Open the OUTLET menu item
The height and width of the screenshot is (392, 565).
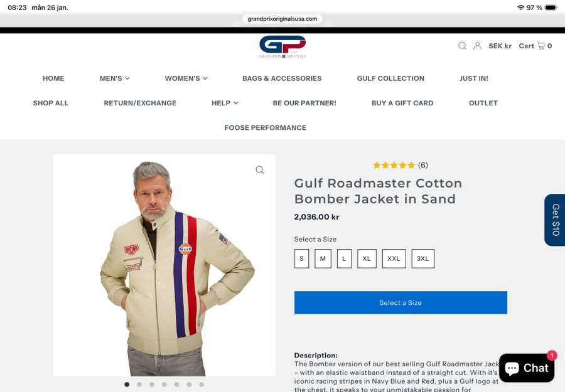pos(483,103)
